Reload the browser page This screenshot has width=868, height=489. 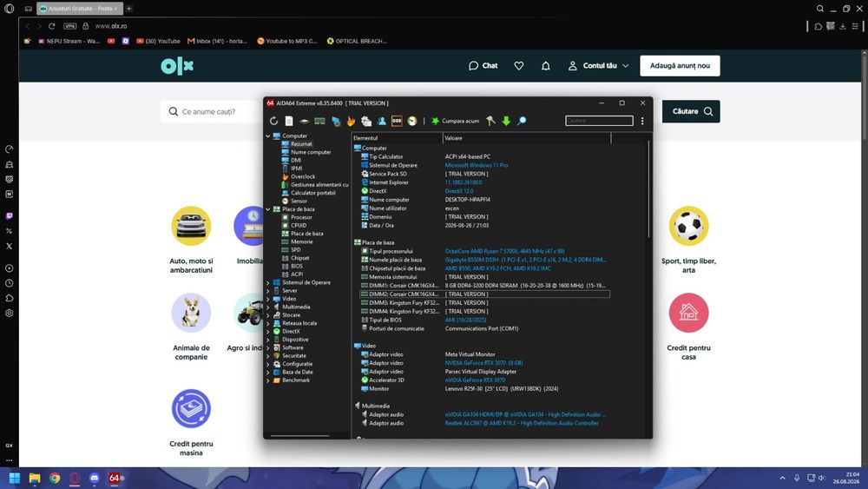click(51, 26)
